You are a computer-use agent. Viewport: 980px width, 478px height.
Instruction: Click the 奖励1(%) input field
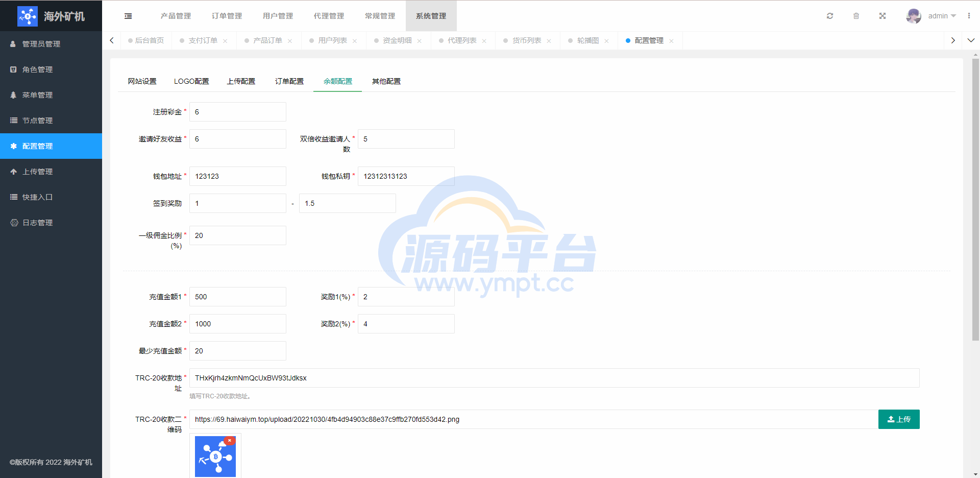(x=406, y=297)
